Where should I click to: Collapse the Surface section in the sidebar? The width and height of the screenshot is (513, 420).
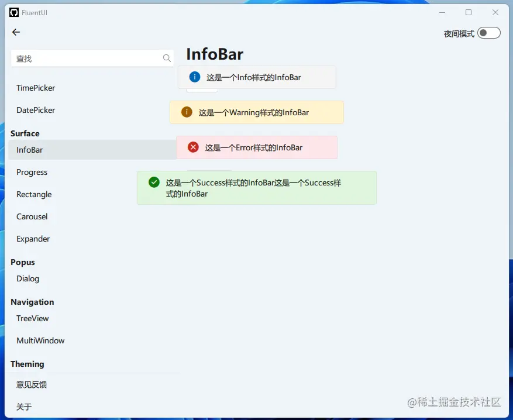coord(25,133)
